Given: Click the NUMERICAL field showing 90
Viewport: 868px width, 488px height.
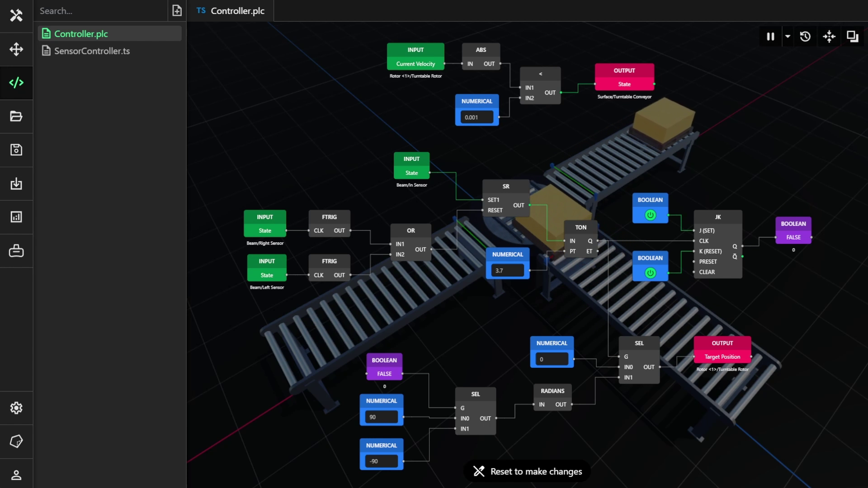Looking at the screenshot, I should coord(381,417).
